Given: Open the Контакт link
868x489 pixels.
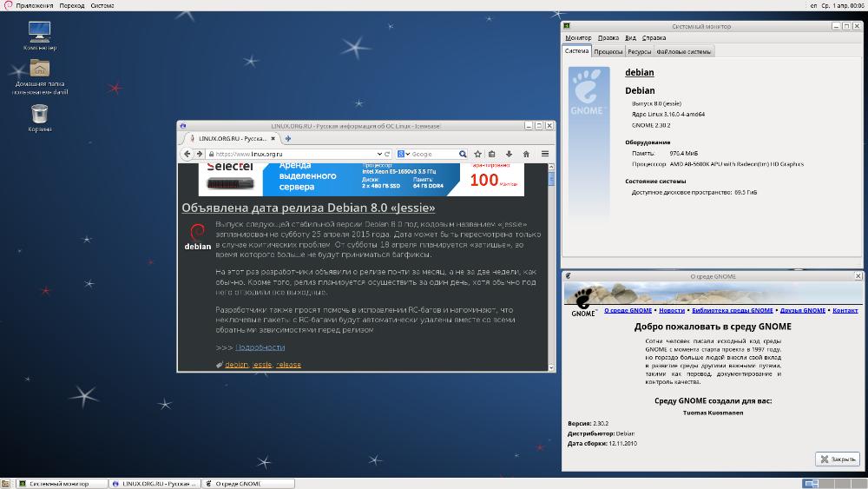Looking at the screenshot, I should pos(845,310).
